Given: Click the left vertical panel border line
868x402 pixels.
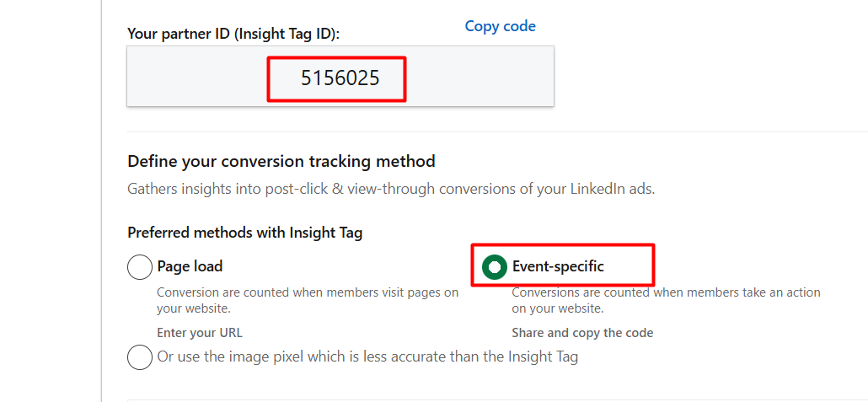Looking at the screenshot, I should click(x=101, y=202).
